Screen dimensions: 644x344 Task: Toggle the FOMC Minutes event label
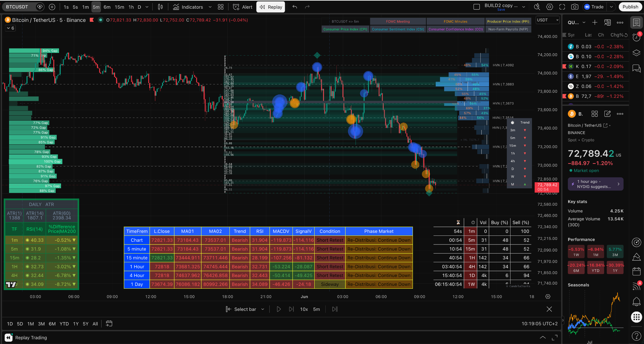click(455, 21)
